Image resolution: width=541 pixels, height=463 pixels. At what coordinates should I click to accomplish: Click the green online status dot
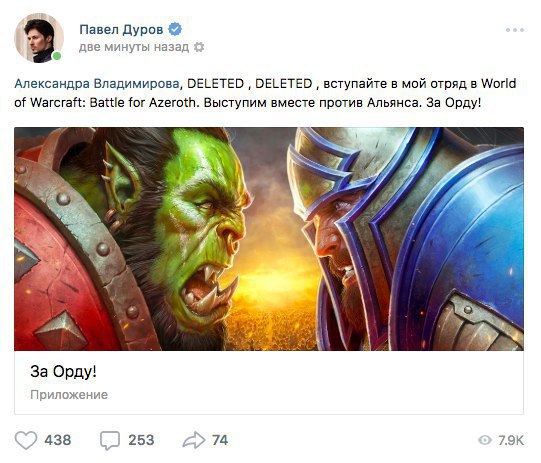[x=57, y=56]
